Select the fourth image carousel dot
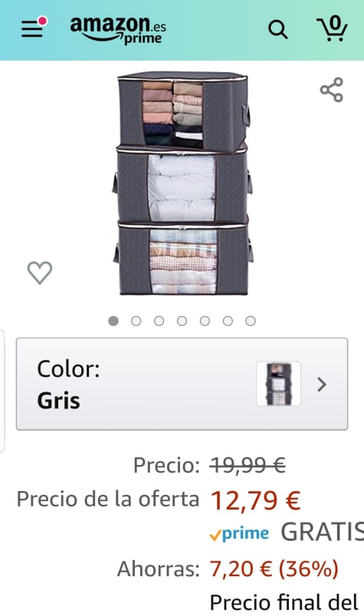The width and height of the screenshot is (364, 616). (x=182, y=321)
